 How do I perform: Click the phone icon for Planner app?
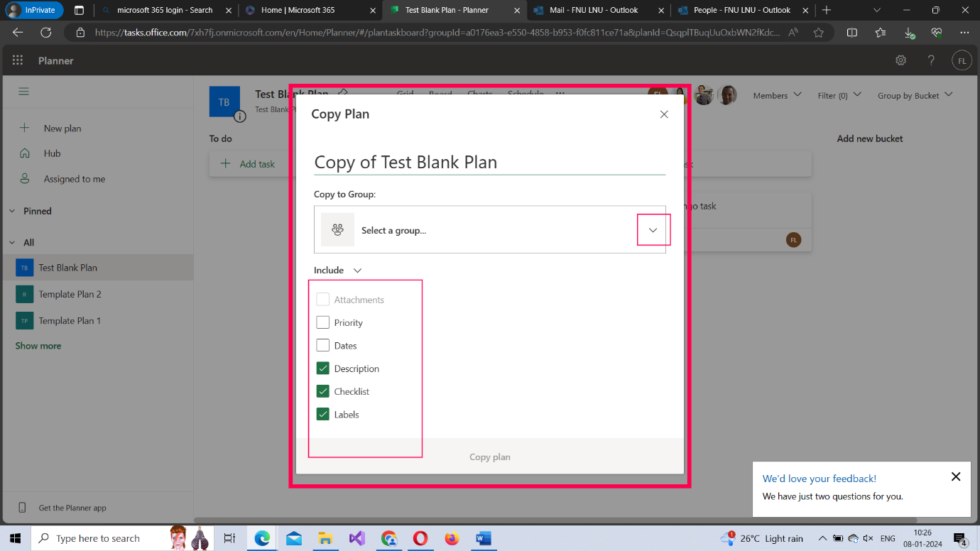click(x=22, y=508)
